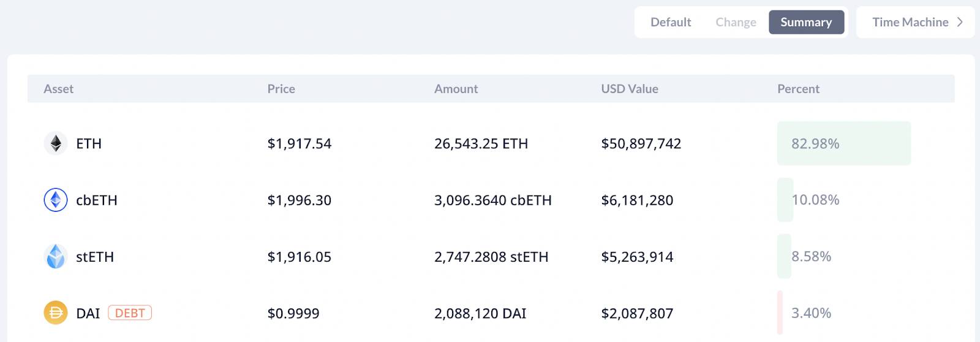Viewport: 980px width, 342px height.
Task: Click the cbETH token icon
Action: pos(56,200)
